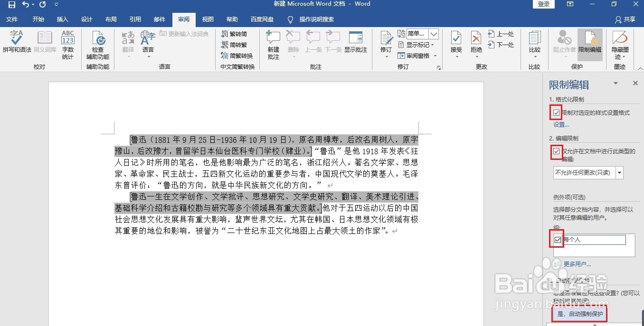Viewport: 644px width, 326px height.
Task: Switch to the 视图 ribbon tab
Action: click(x=208, y=19)
